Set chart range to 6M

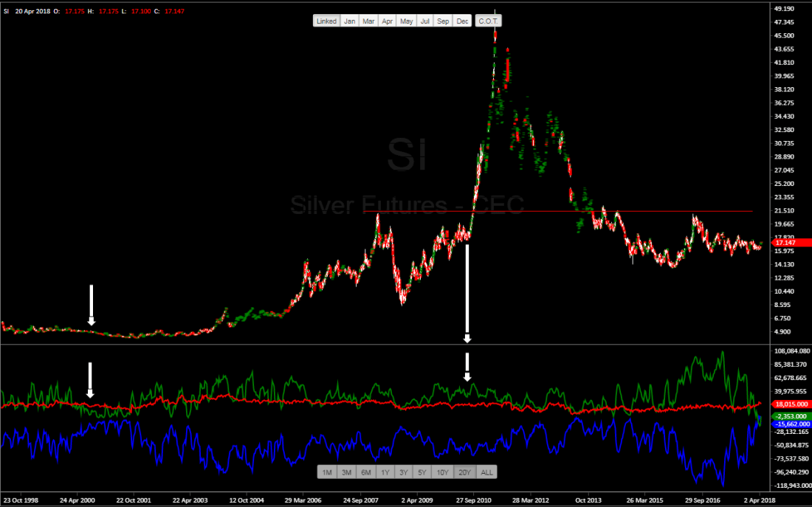point(365,472)
